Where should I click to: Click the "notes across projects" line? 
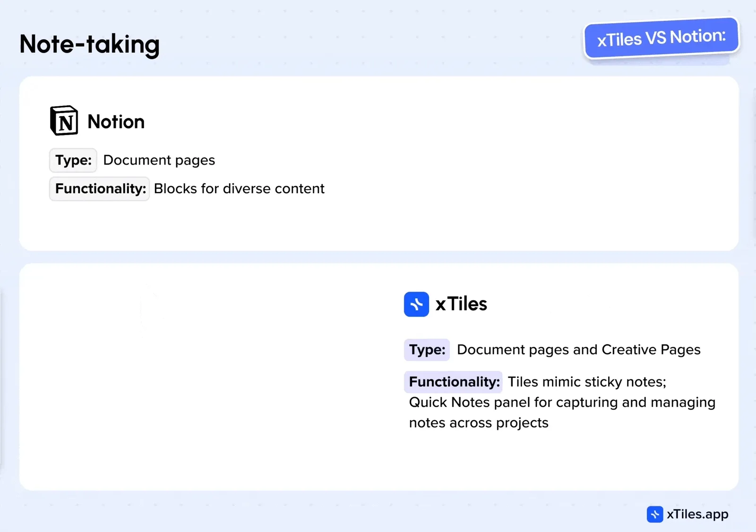[479, 423]
